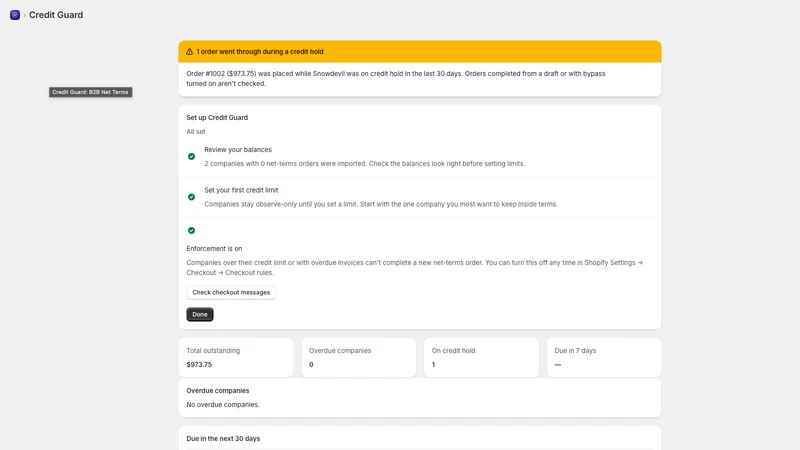The width and height of the screenshot is (800, 450).
Task: Click the Credit Guard app icon
Action: (15, 15)
